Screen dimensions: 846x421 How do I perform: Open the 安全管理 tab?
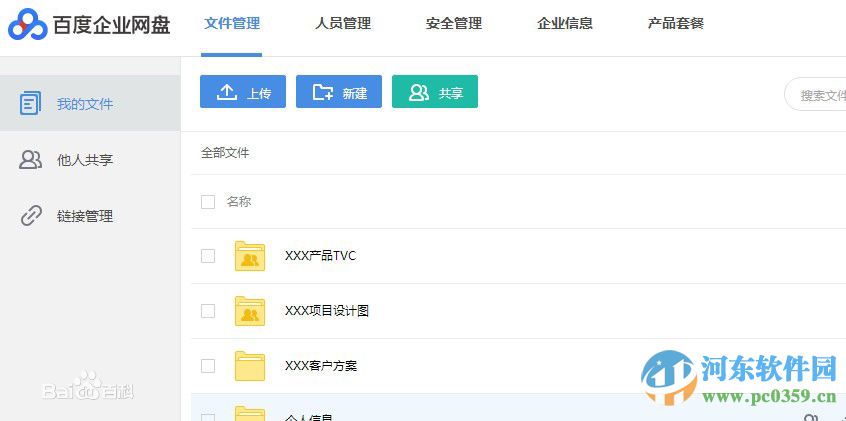coord(454,23)
